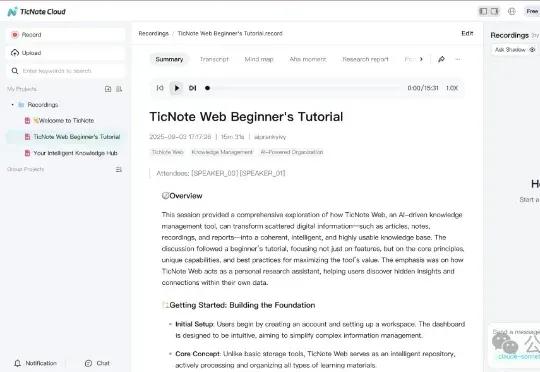Click the Group Projects list icon
The image size is (540, 372).
pyautogui.click(x=118, y=169)
